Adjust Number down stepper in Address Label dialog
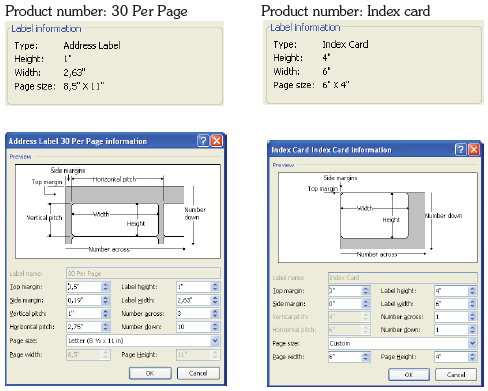Viewport: 488px width, 391px height. click(x=215, y=327)
